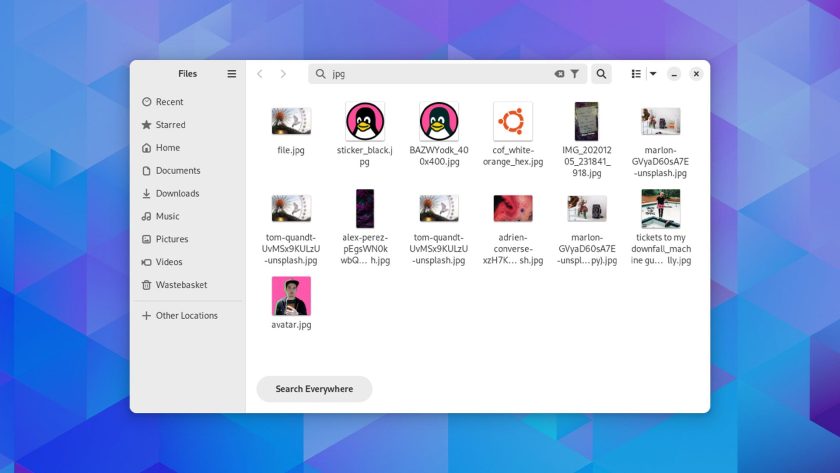This screenshot has width=840, height=473.
Task: Click the back navigation arrow
Action: 260,74
